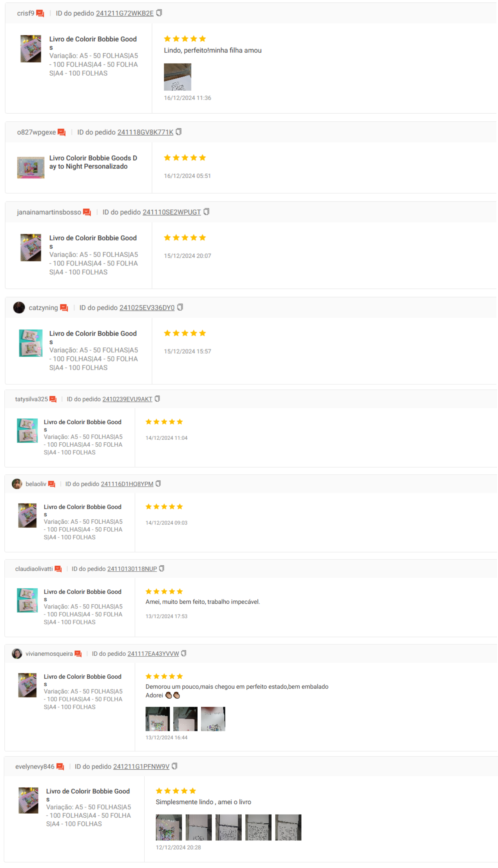Open chat with belaoliv
Viewport: 498px width, 868px height.
(x=52, y=484)
